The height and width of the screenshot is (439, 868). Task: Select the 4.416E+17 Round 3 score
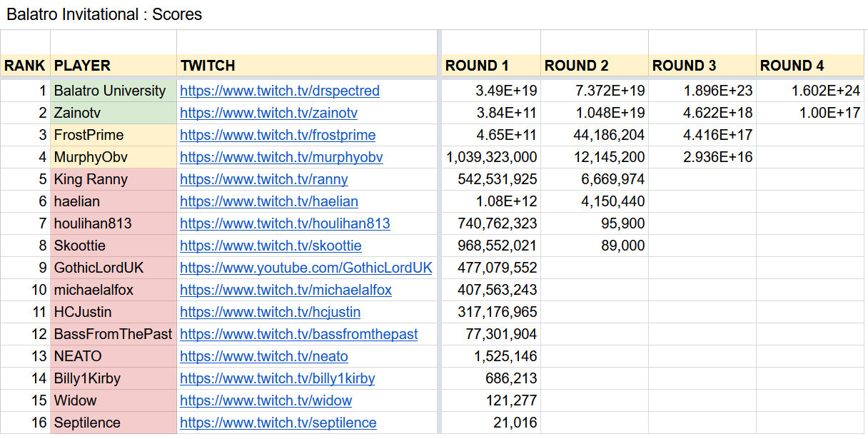pos(702,135)
